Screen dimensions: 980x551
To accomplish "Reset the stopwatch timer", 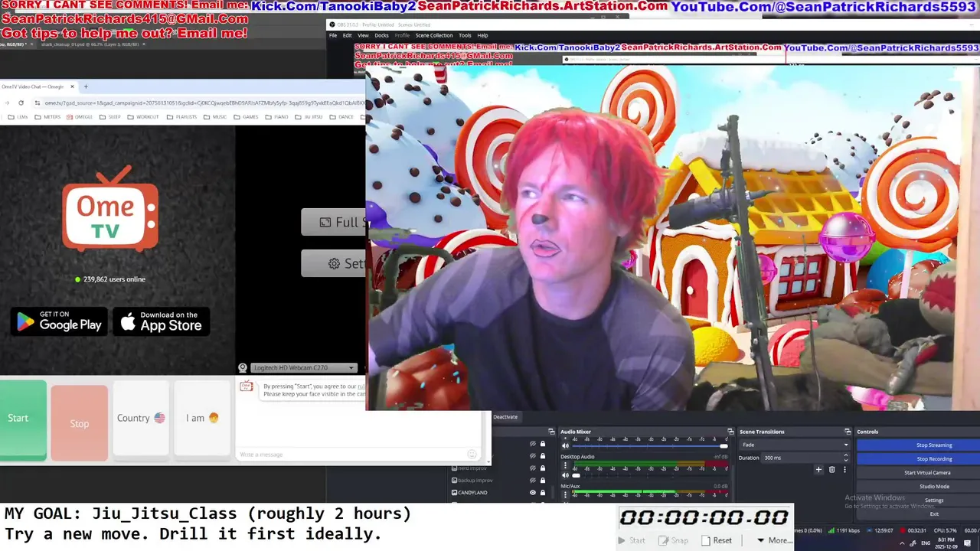I will pyautogui.click(x=716, y=540).
